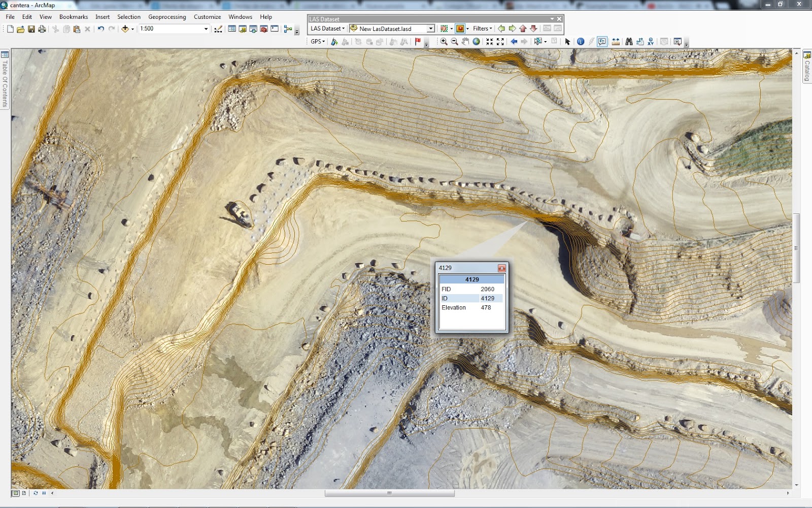Open the Go To XY tool
The width and height of the screenshot is (812, 508).
(x=651, y=42)
